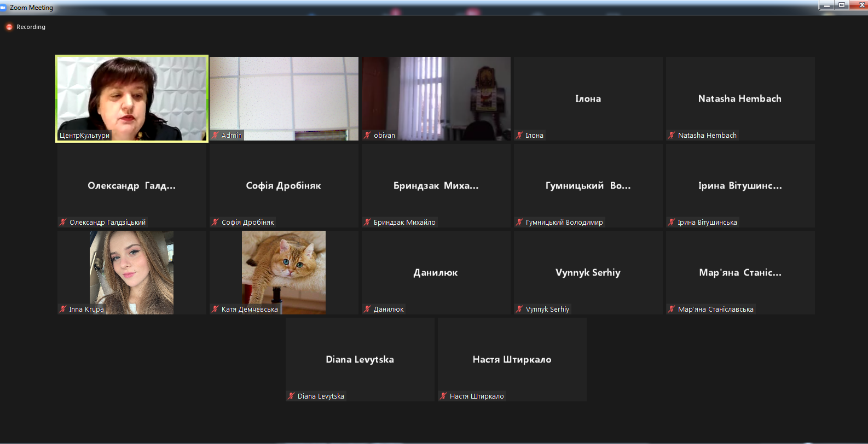The height and width of the screenshot is (444, 868).
Task: Select the Данилюк participant tile
Action: click(436, 272)
